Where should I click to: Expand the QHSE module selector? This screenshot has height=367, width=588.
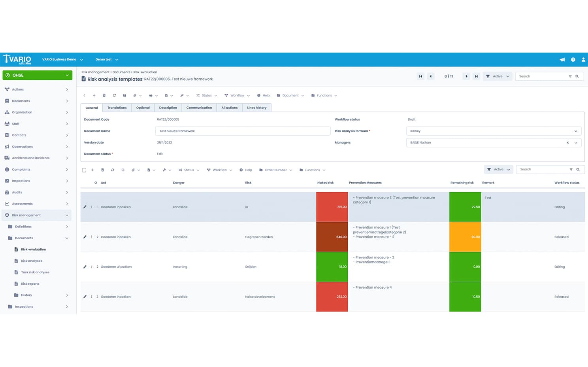[38, 75]
